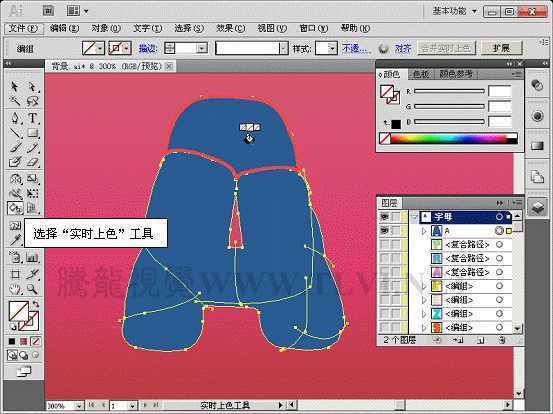Hide the A sublayer eye icon

click(x=384, y=231)
